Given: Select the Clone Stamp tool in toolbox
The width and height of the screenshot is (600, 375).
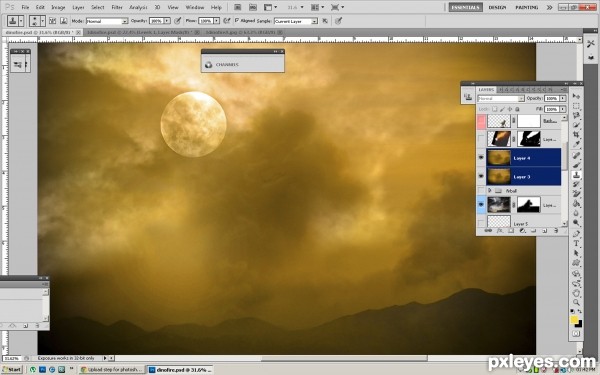Looking at the screenshot, I should tap(576, 175).
